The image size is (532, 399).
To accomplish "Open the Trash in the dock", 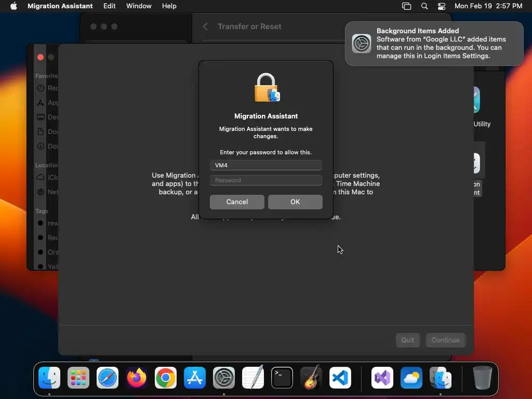I will (x=483, y=378).
